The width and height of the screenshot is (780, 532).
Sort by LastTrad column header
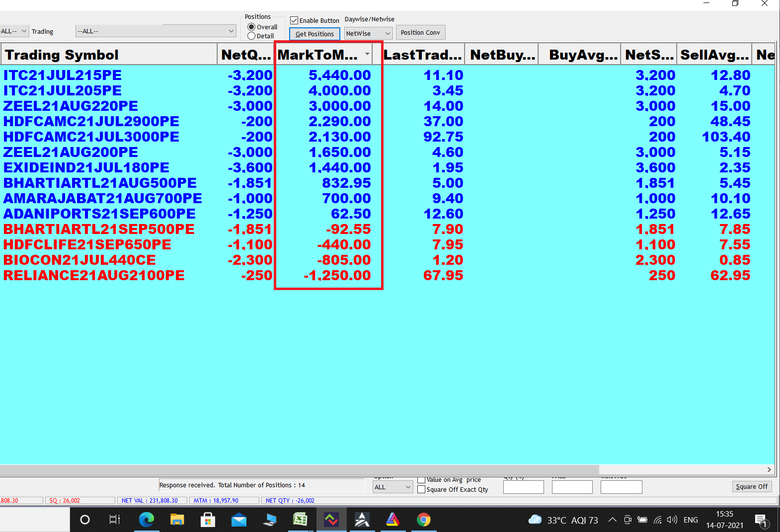click(423, 54)
